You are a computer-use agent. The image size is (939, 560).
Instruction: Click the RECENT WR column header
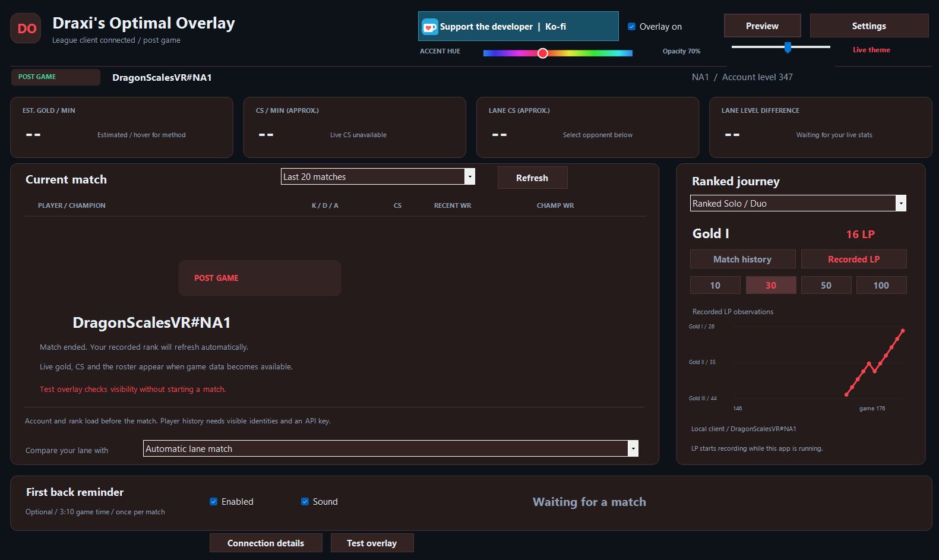click(x=453, y=205)
